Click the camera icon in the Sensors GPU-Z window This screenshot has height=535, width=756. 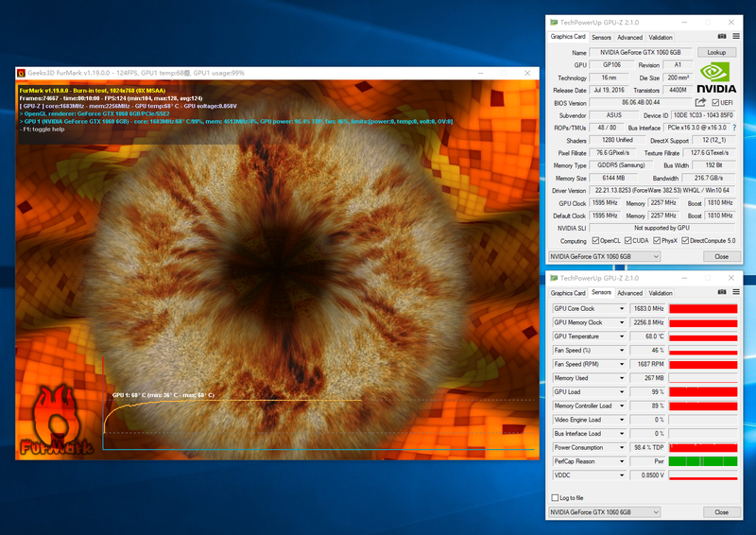[x=722, y=292]
